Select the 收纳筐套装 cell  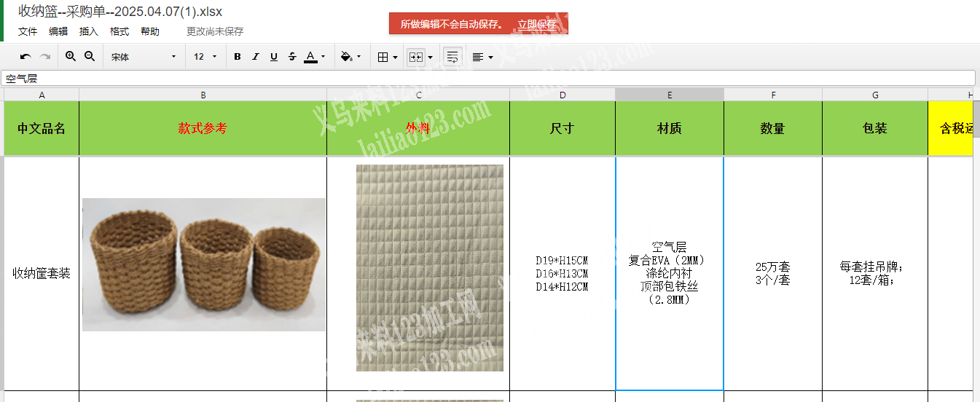(x=42, y=273)
